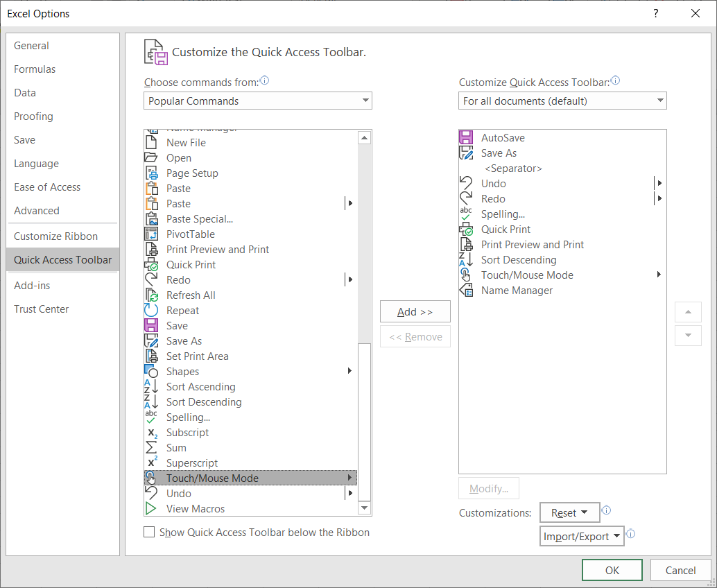This screenshot has height=588, width=717.
Task: Click the AutoSave icon in toolbar list
Action: [465, 137]
